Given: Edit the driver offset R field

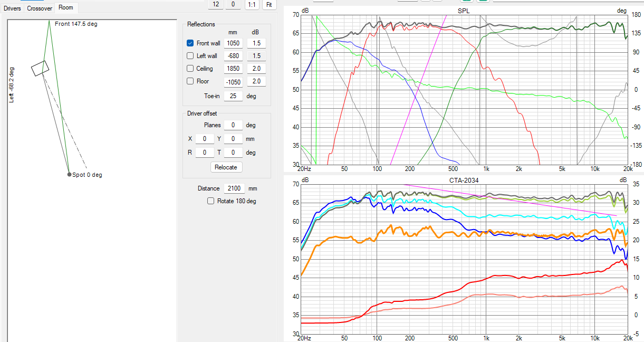Looking at the screenshot, I should (205, 153).
